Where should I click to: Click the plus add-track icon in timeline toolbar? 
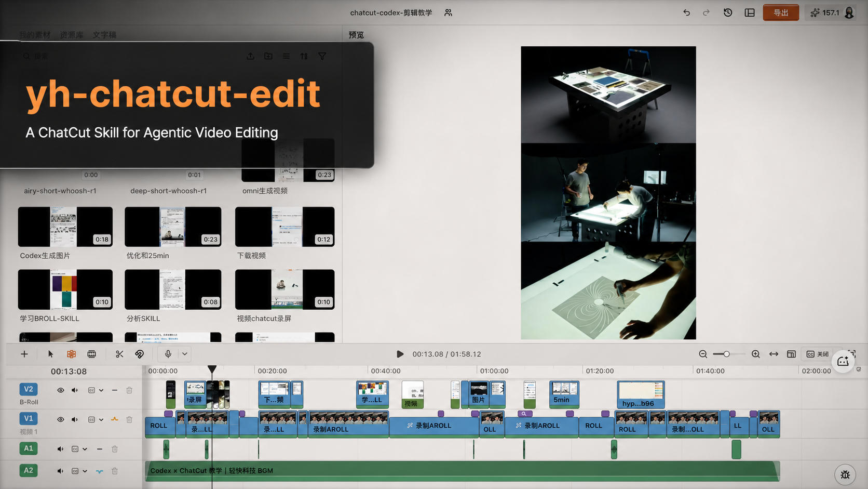pos(24,354)
